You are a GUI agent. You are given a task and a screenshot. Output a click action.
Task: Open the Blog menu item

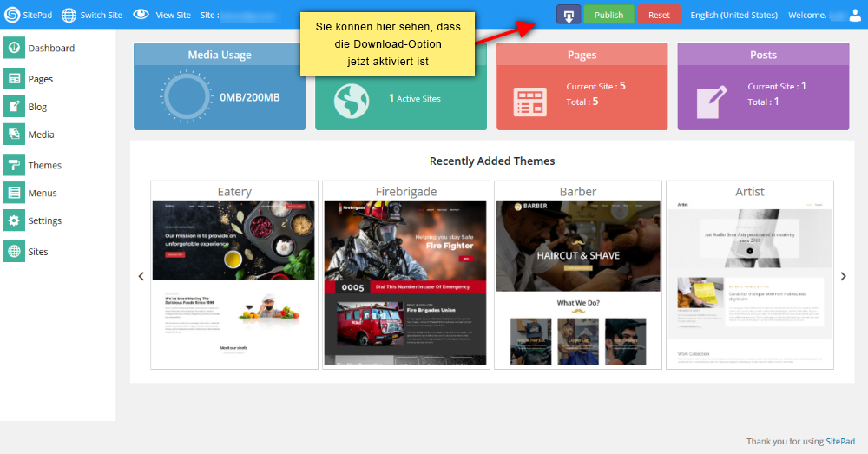37,107
